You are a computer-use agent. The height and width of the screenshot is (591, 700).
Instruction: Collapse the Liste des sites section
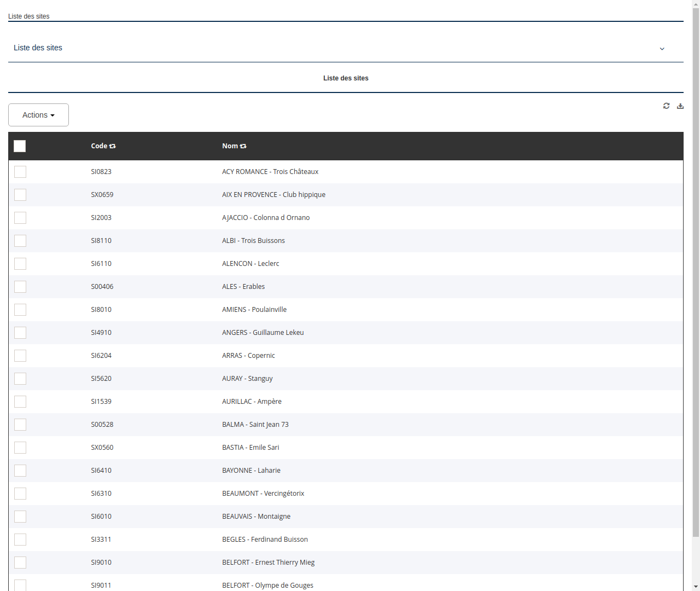point(662,48)
